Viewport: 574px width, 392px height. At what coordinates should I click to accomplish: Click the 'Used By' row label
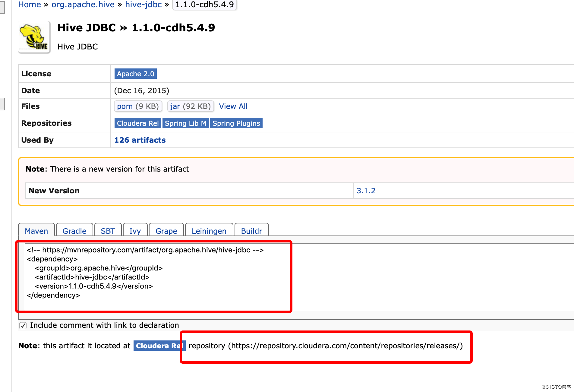(37, 140)
